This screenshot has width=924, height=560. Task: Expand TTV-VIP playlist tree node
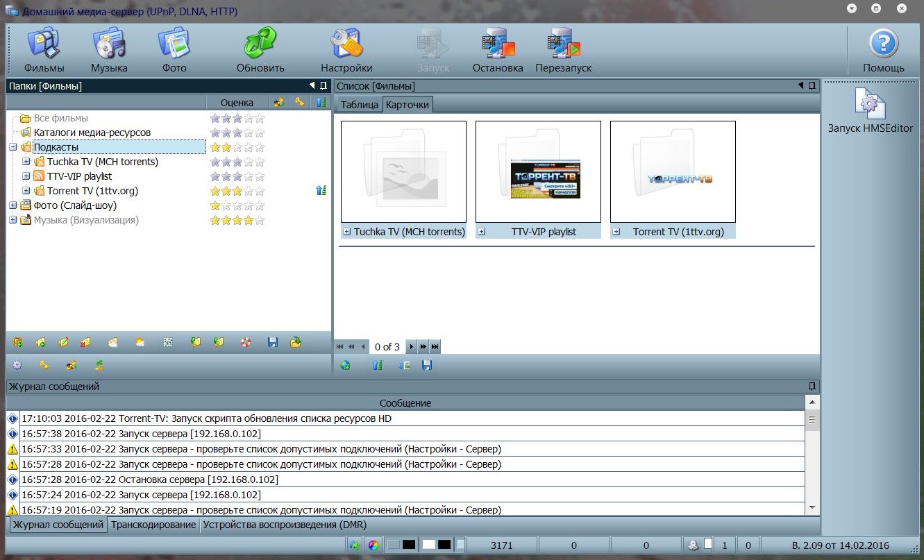tap(26, 176)
